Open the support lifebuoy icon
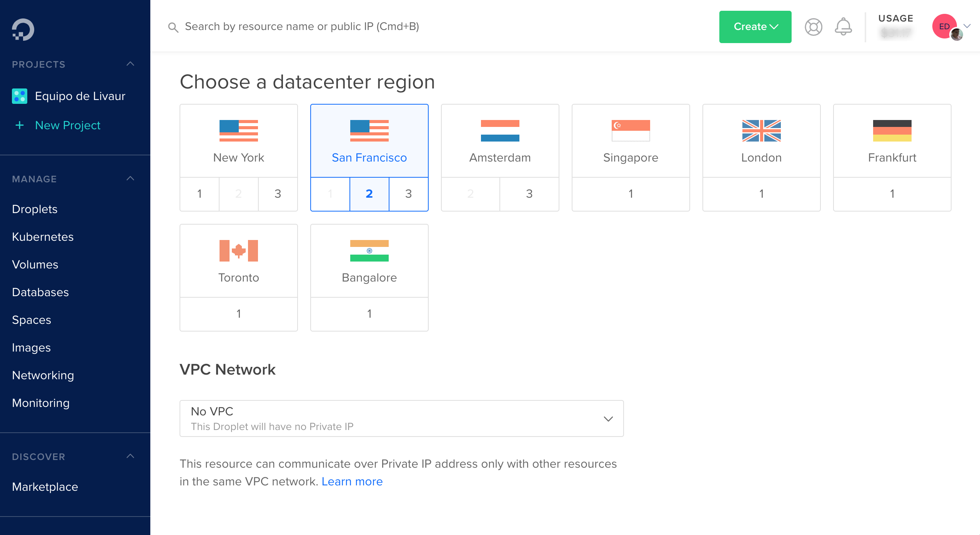Screen dimensions: 980x535 813,27
